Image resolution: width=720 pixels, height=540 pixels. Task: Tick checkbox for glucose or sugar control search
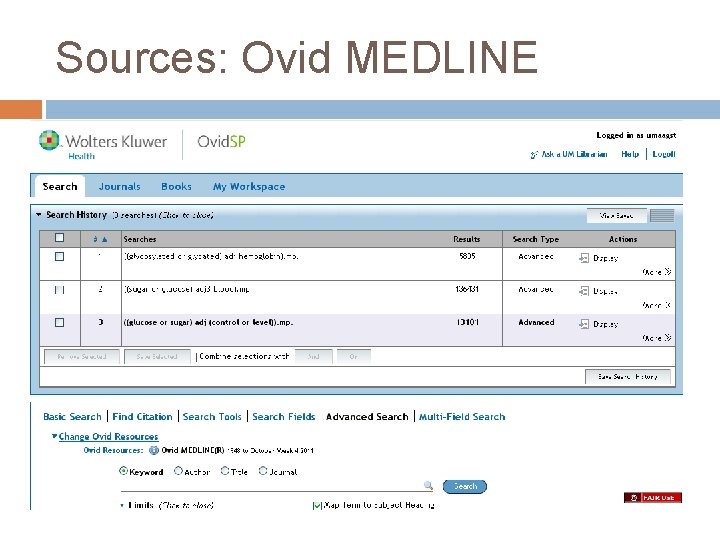(59, 323)
